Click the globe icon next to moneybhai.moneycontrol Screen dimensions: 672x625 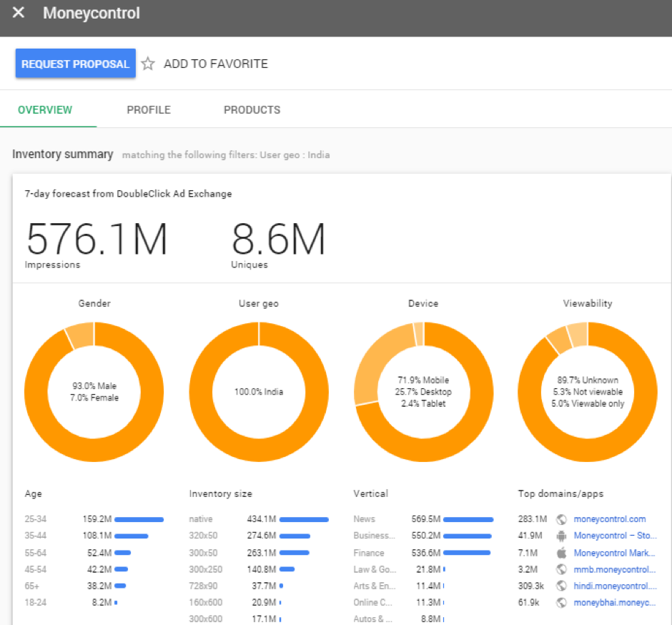point(562,602)
